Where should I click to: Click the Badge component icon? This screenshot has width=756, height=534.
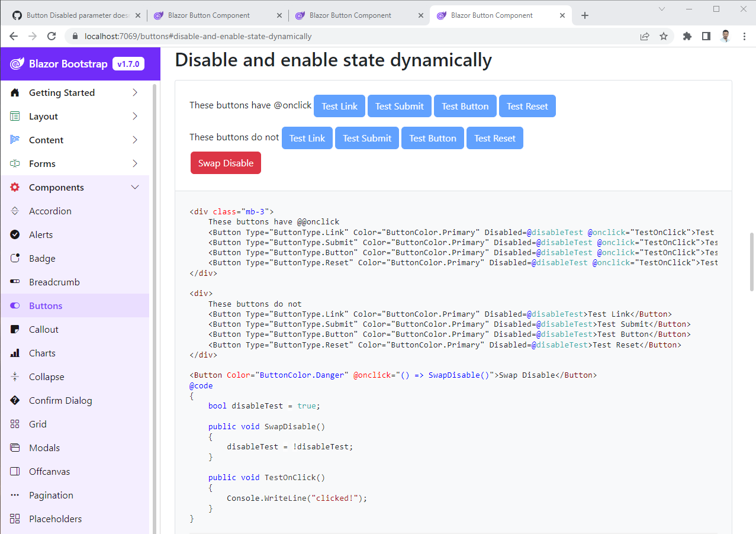[15, 258]
